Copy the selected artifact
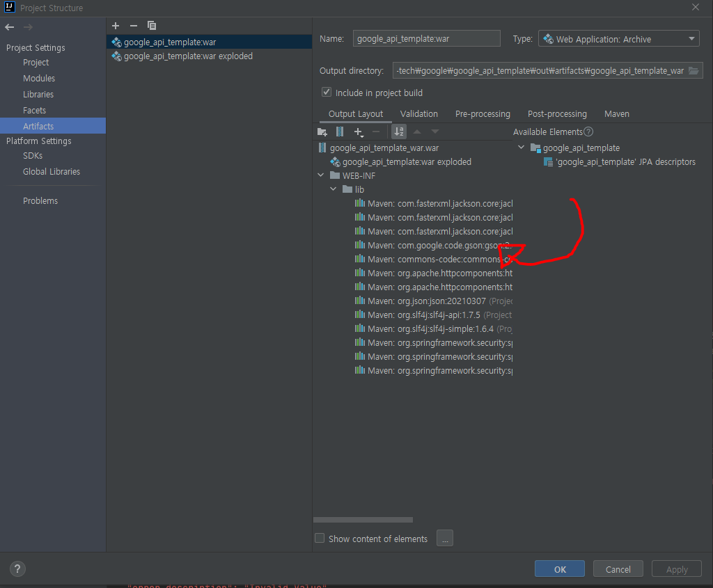 [x=152, y=26]
